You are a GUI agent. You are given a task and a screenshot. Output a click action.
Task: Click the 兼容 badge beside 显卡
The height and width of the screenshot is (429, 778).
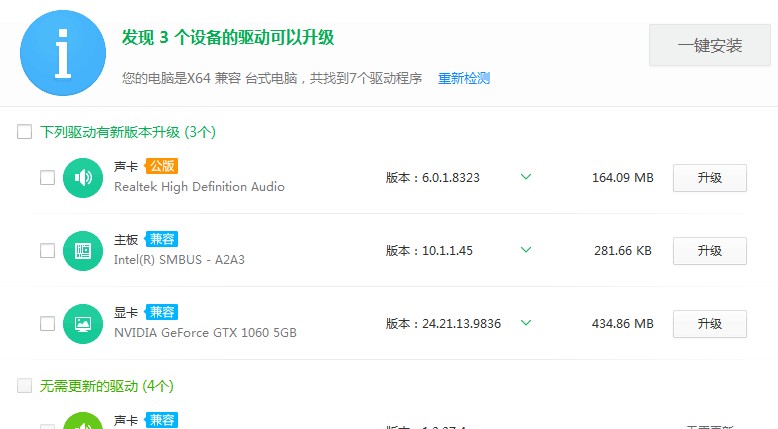[161, 312]
